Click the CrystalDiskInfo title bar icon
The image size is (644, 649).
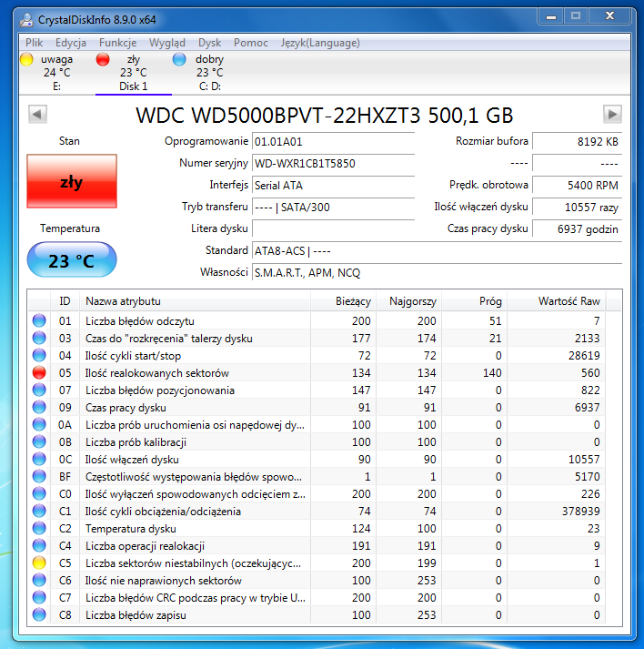(x=26, y=19)
